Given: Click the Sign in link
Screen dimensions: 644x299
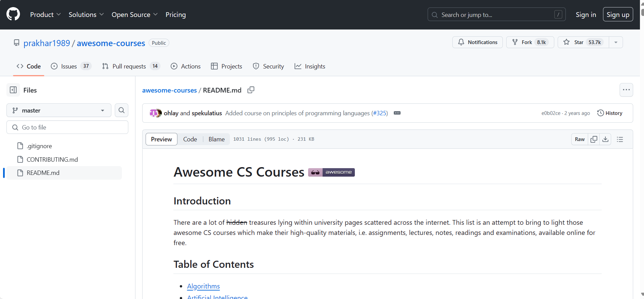Looking at the screenshot, I should click(586, 15).
